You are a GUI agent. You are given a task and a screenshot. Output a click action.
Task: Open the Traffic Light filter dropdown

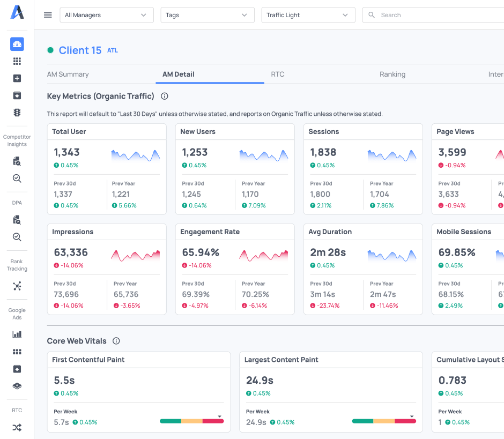click(x=308, y=15)
